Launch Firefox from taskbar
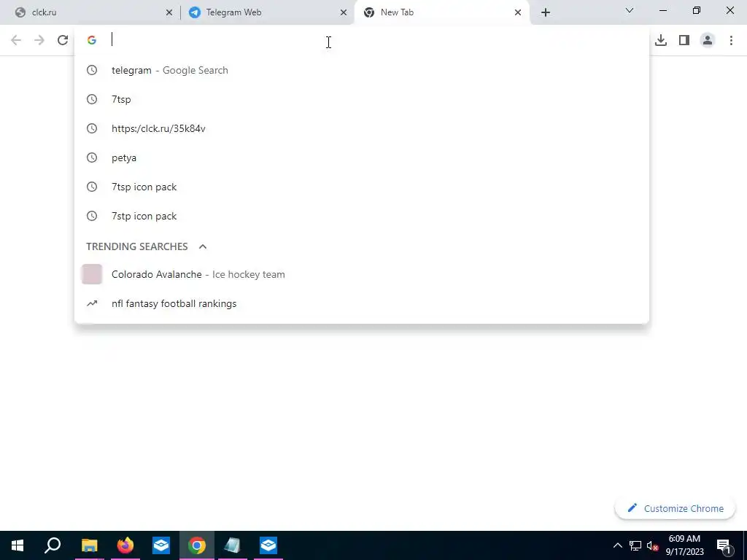This screenshot has width=747, height=560. point(125,545)
